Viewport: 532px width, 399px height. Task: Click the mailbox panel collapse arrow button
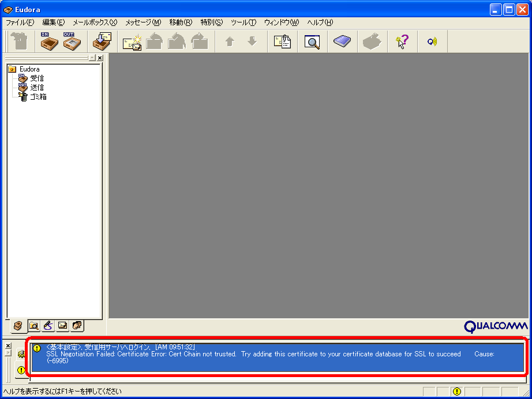[x=92, y=58]
